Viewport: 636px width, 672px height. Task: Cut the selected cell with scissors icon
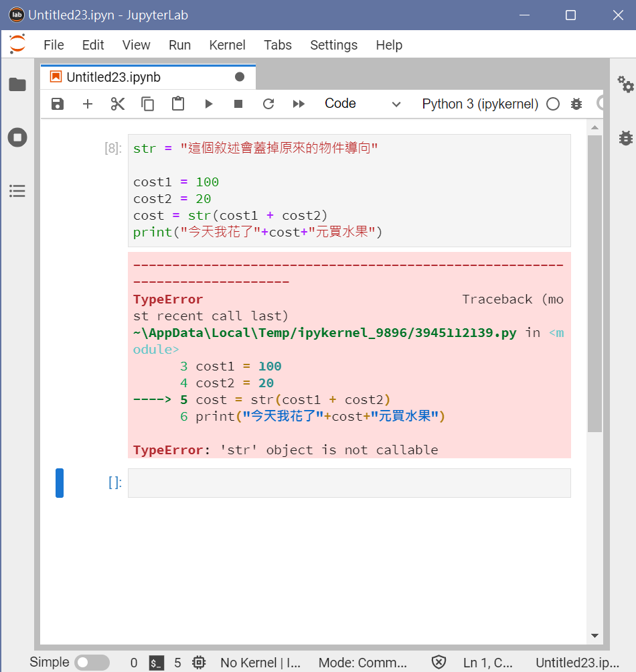(117, 103)
